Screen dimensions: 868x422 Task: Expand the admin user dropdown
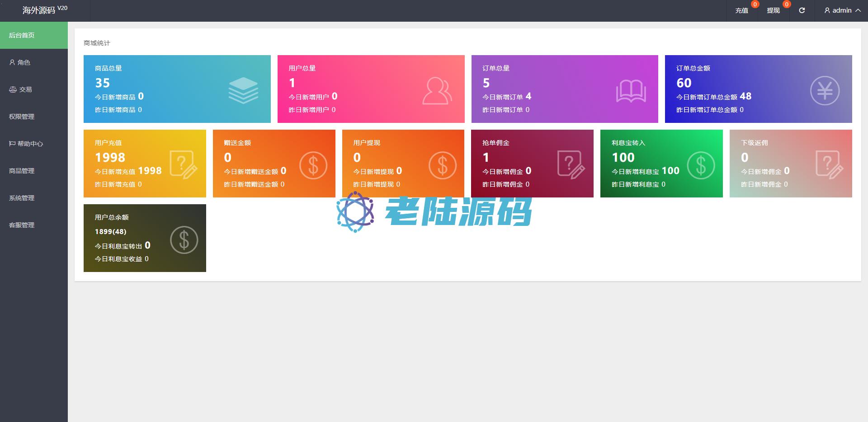point(842,10)
